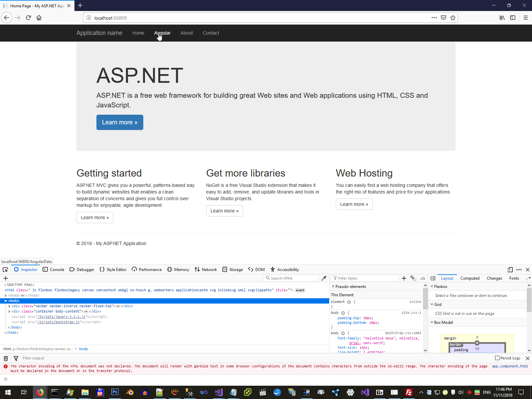Expand the Pseudo-elements section

(333, 286)
